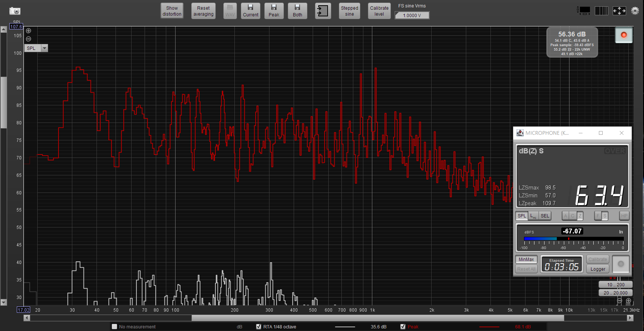
Task: Save Both traces
Action: point(297,11)
